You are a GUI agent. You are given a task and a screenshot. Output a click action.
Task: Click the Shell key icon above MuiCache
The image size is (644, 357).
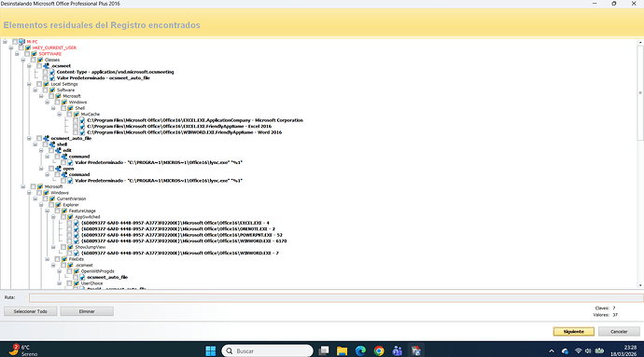70,108
